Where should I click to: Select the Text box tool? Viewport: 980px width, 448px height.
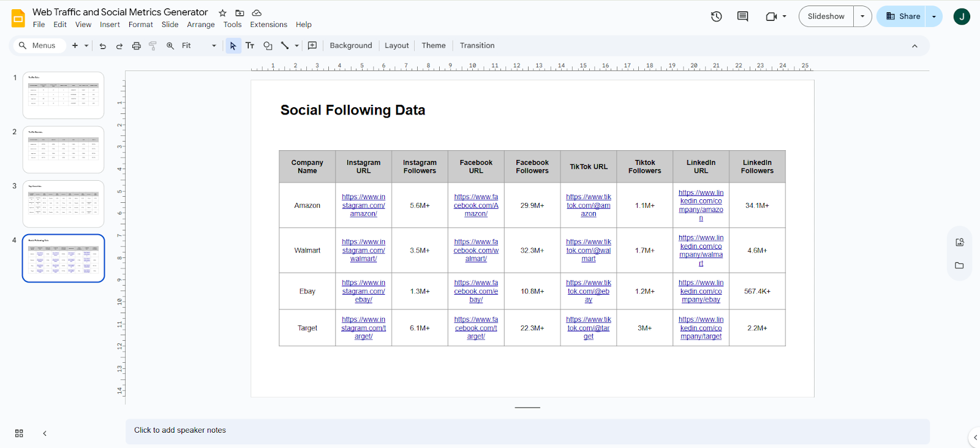[x=250, y=46]
